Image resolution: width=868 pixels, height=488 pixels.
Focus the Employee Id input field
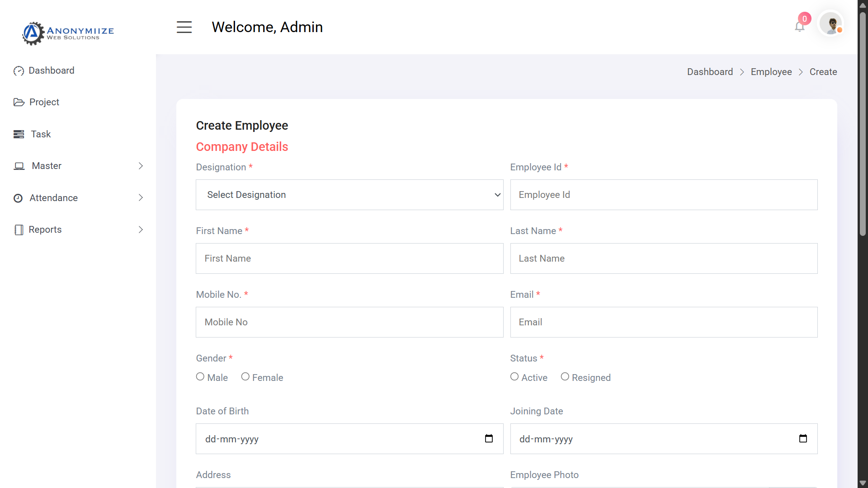(x=664, y=195)
